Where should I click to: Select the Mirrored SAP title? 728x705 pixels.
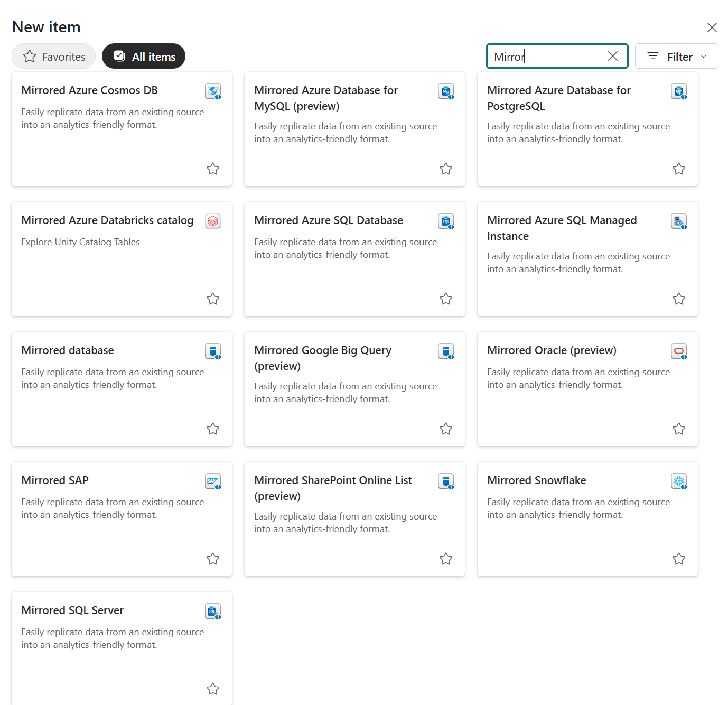tap(55, 480)
